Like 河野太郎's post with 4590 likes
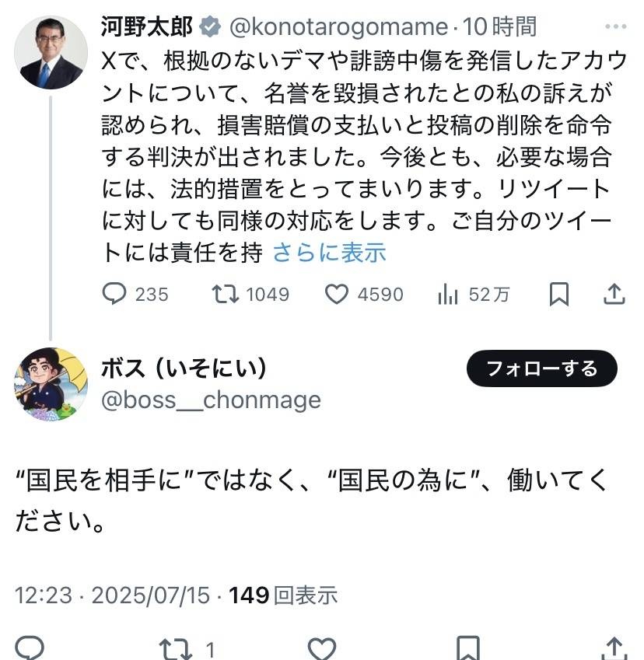 pyautogui.click(x=336, y=295)
